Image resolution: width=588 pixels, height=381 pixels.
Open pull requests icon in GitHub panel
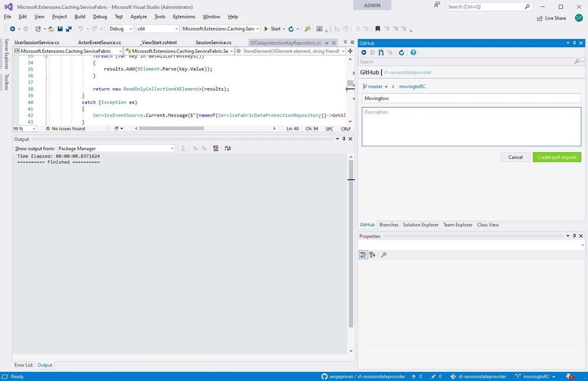point(381,52)
